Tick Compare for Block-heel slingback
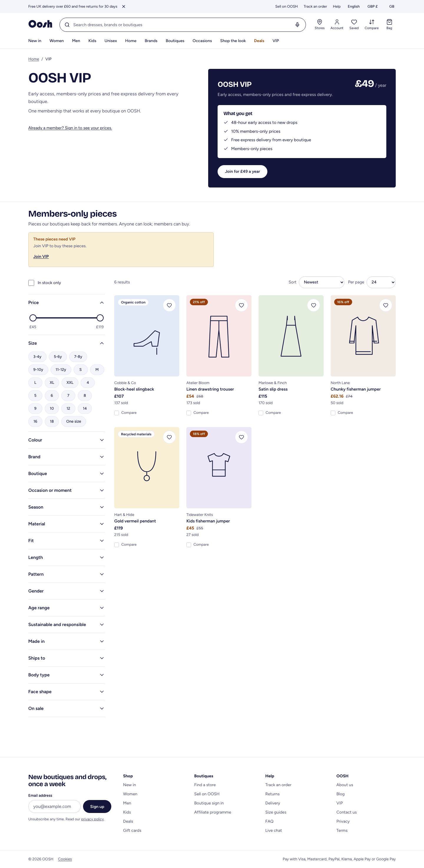The width and height of the screenshot is (424, 868). point(117,413)
